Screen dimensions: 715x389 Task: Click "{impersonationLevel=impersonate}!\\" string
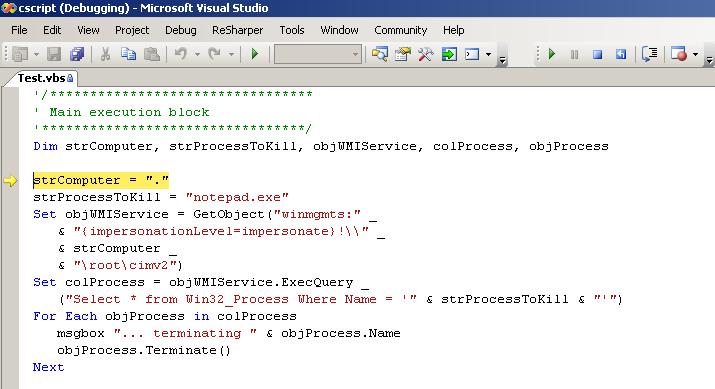point(221,231)
